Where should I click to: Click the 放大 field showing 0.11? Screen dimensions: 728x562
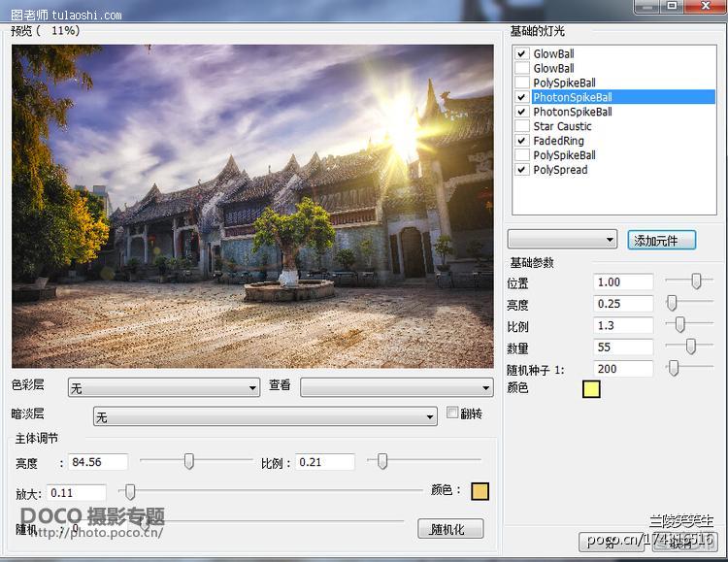[x=77, y=493]
